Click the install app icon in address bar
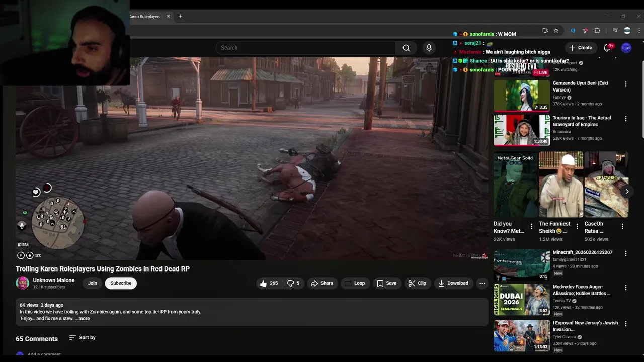Viewport: 644px width, 362px height. tap(545, 31)
